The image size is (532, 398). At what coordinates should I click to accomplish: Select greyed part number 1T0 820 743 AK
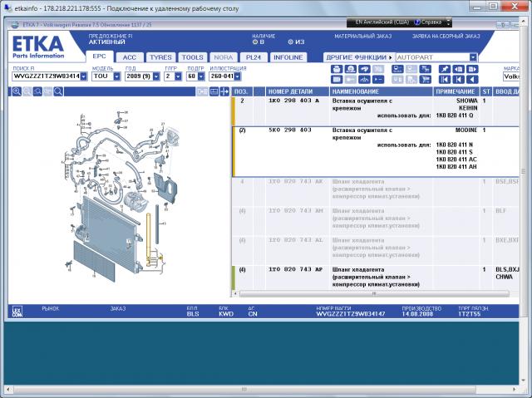point(296,182)
